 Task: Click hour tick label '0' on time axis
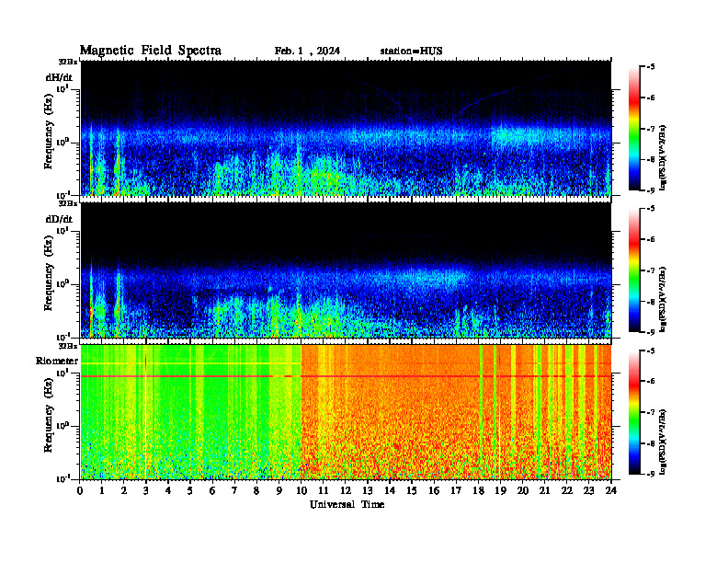(80, 490)
